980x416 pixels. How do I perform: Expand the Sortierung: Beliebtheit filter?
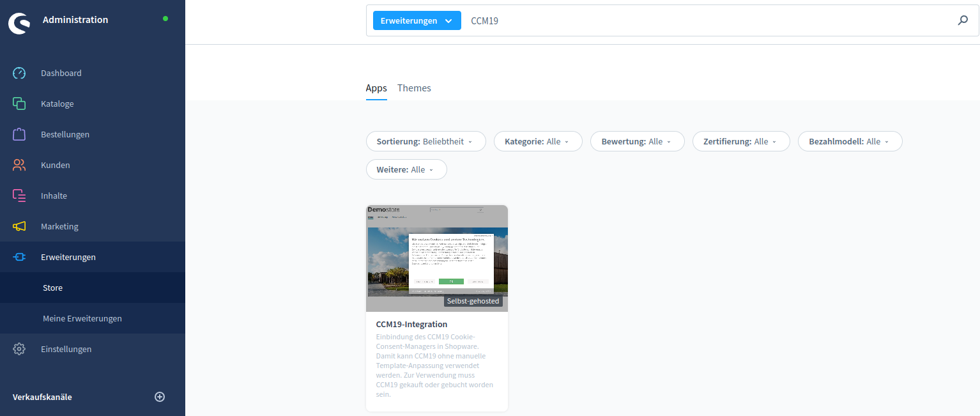coord(425,141)
